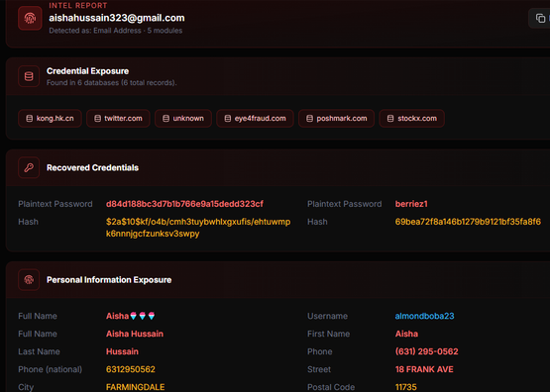Click the database icon next to Credential Exposure
The image size is (550, 392).
(29, 76)
